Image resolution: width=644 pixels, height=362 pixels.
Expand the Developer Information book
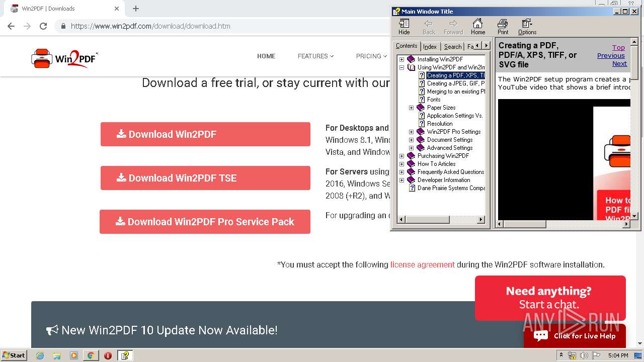(401, 180)
